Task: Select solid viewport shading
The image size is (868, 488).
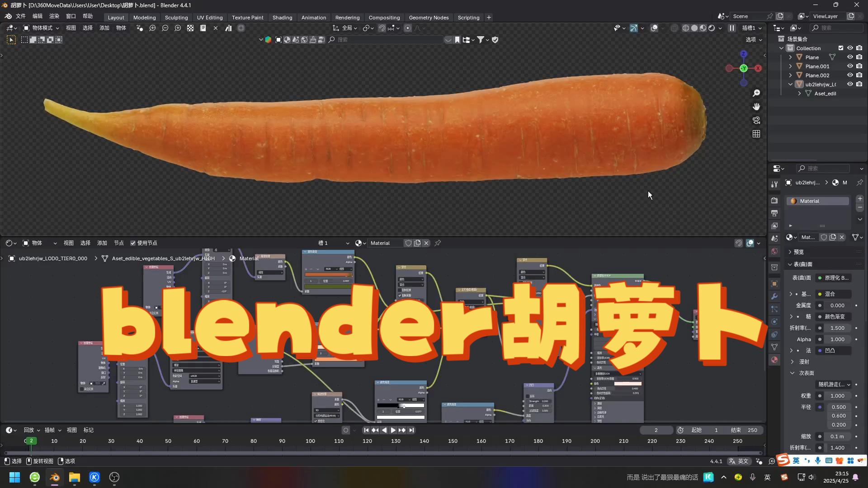Action: click(x=694, y=28)
